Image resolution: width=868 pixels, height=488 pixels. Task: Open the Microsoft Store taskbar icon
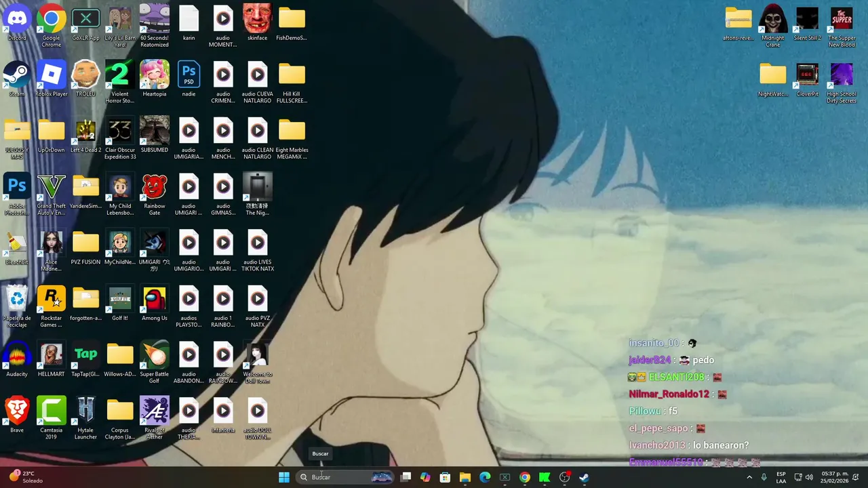(445, 477)
